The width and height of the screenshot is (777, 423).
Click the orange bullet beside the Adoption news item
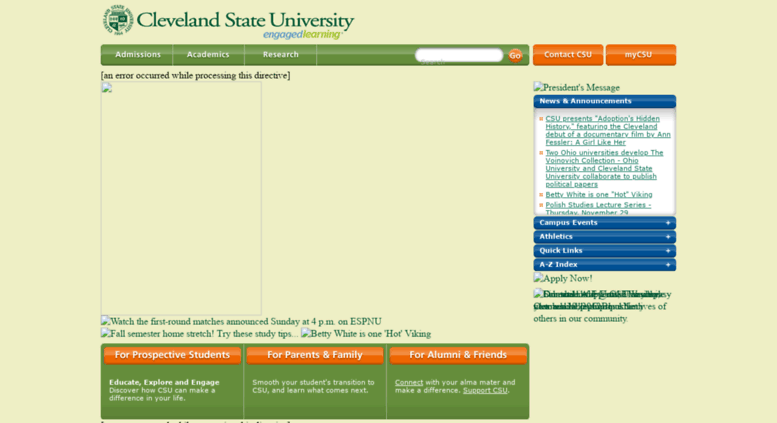[x=541, y=119]
